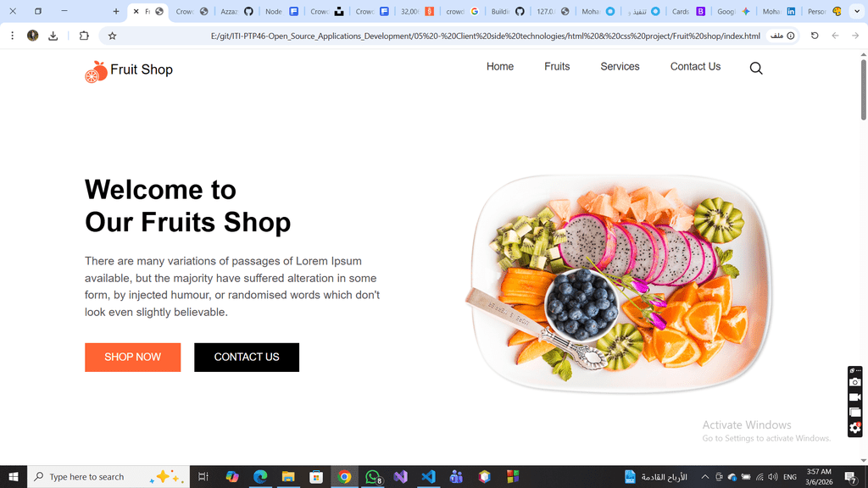Open the three-dot browser menu
Image resolution: width=868 pixels, height=488 pixels.
(12, 36)
